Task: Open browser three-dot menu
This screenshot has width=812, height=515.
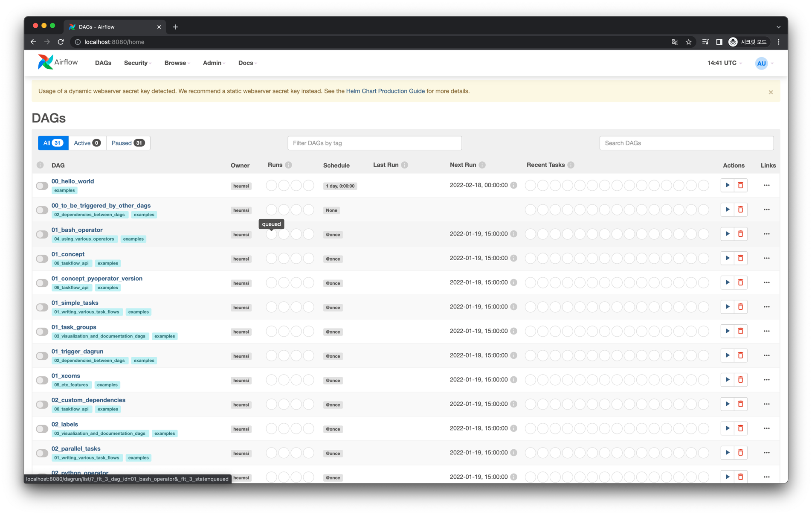Action: click(x=779, y=42)
